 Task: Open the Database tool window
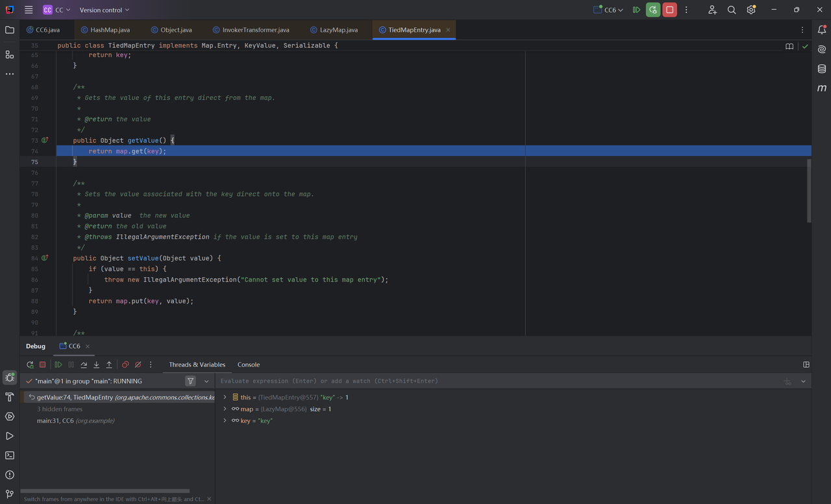point(822,69)
